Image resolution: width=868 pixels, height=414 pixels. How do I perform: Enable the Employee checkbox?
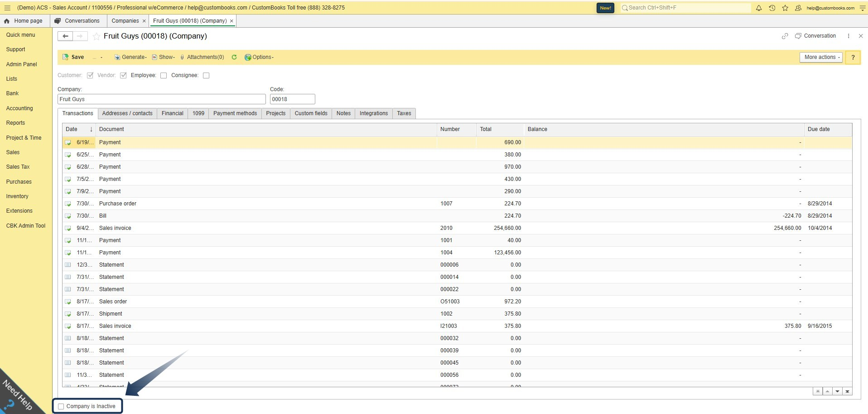pos(164,75)
